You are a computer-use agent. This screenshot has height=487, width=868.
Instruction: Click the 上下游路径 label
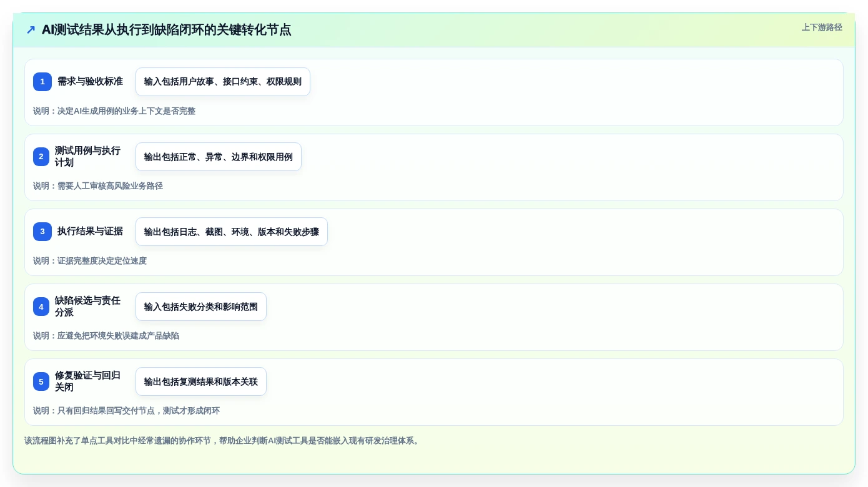pyautogui.click(x=822, y=27)
